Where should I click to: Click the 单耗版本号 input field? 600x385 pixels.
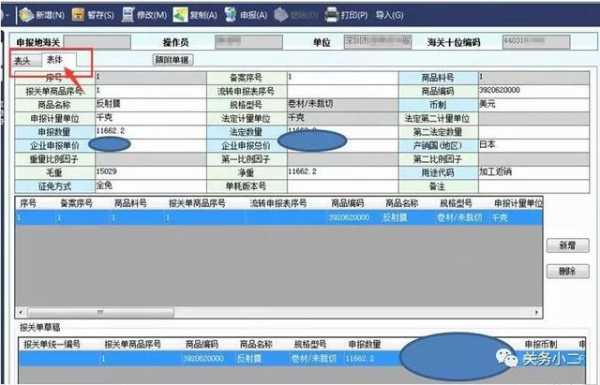[x=342, y=186]
